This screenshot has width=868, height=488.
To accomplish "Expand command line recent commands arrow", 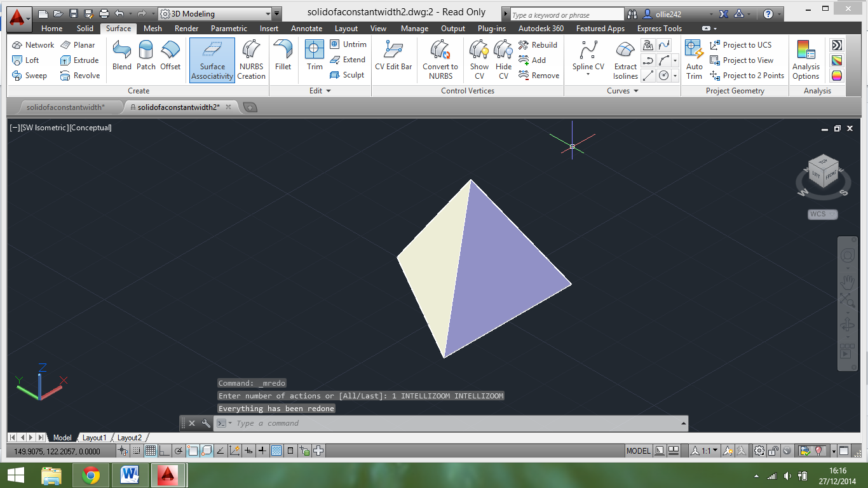I will (684, 423).
